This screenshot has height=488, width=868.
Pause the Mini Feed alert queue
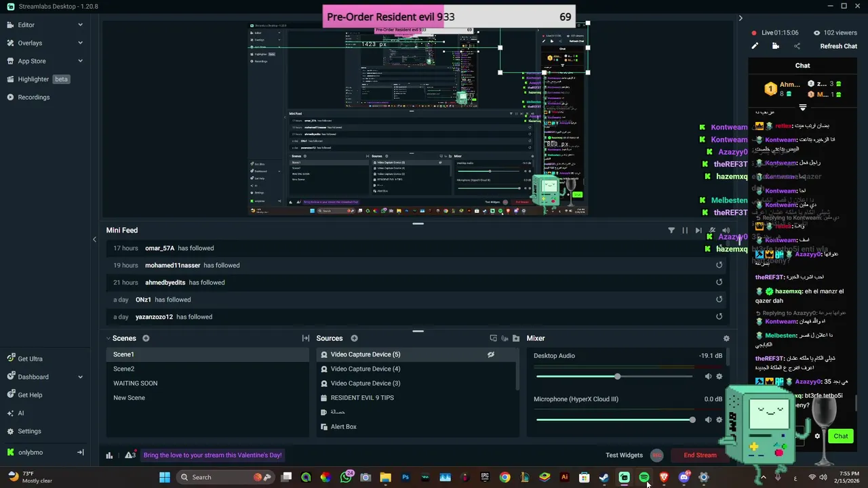pyautogui.click(x=685, y=230)
